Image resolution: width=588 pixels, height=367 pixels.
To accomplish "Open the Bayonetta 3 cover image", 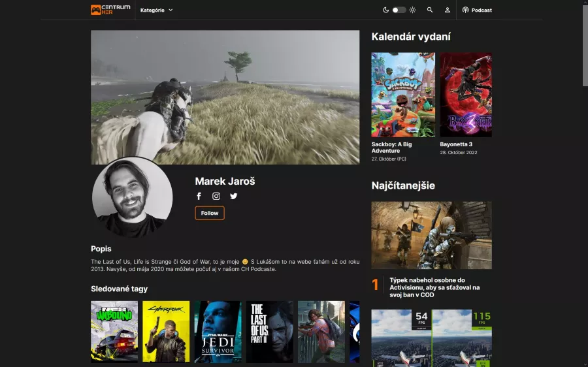I will pyautogui.click(x=466, y=95).
